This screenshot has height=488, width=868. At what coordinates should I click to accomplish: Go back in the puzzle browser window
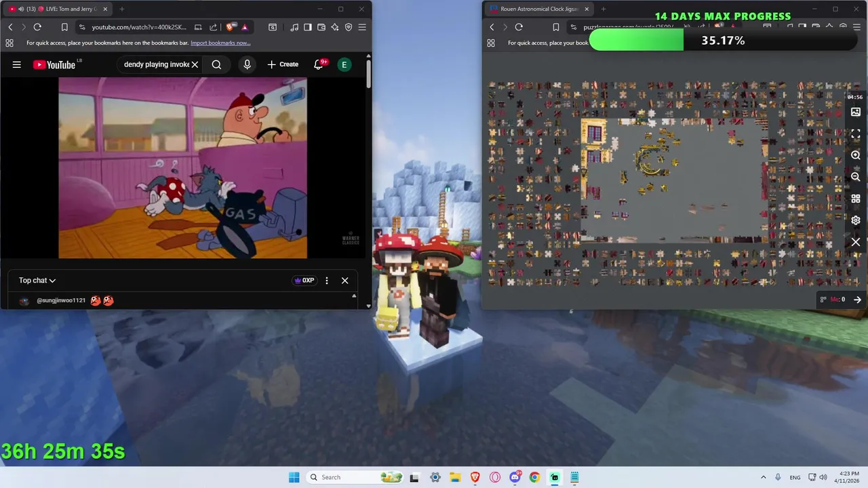[492, 27]
